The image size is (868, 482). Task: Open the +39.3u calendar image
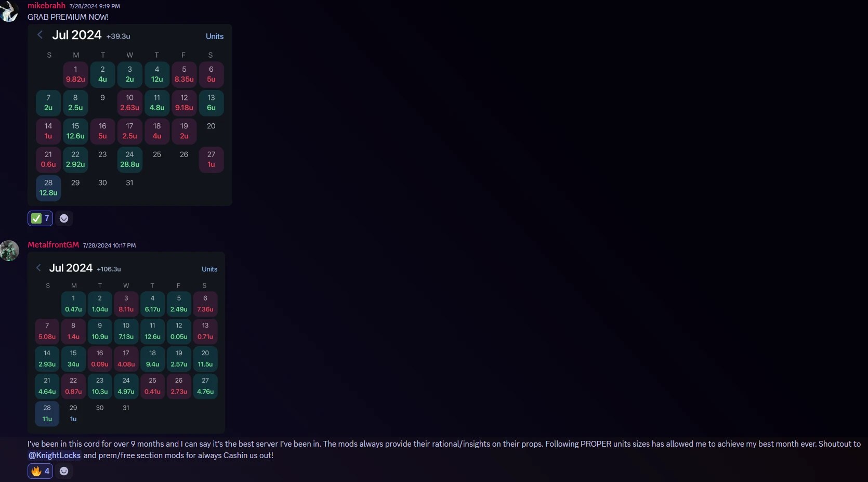click(130, 115)
